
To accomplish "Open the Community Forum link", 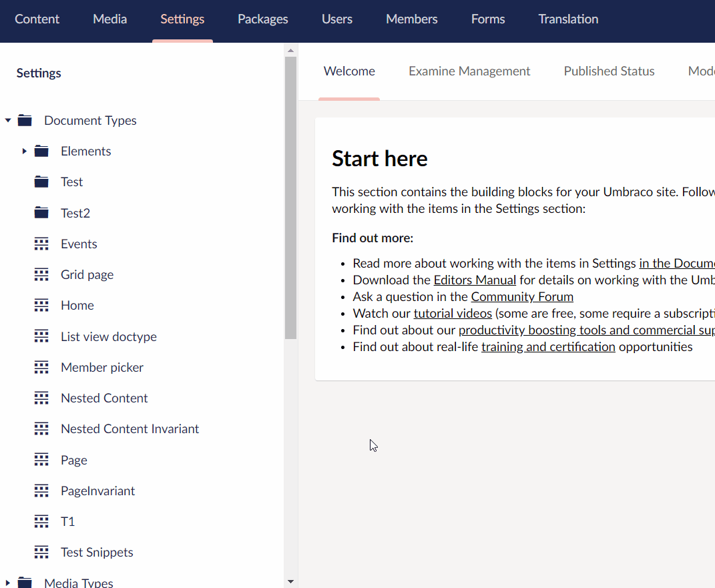I will pos(522,296).
